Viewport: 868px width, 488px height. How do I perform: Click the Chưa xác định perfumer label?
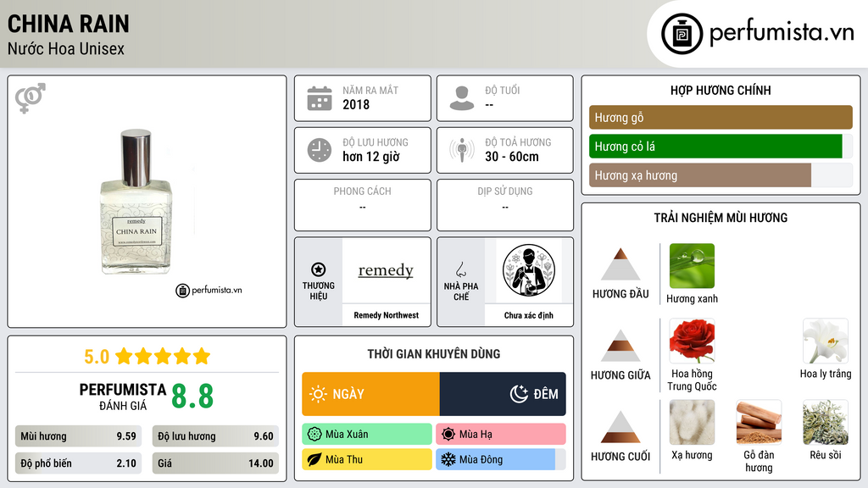(529, 315)
